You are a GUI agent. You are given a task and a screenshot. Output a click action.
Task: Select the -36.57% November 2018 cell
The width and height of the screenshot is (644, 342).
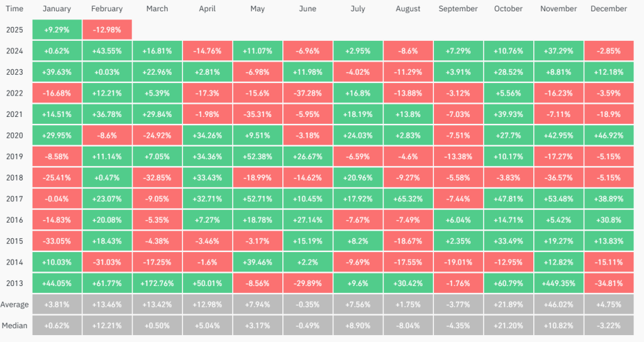[558, 178]
